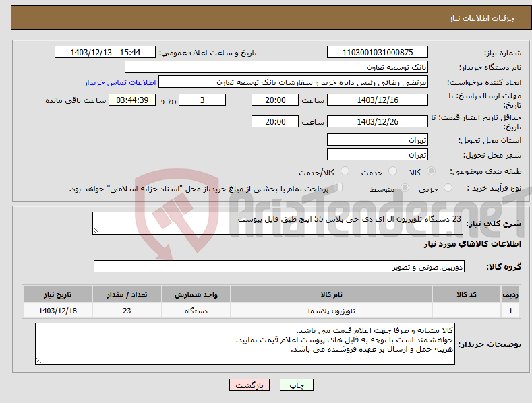
Task: Click the بازگشت (back) button
Action: click(x=249, y=385)
